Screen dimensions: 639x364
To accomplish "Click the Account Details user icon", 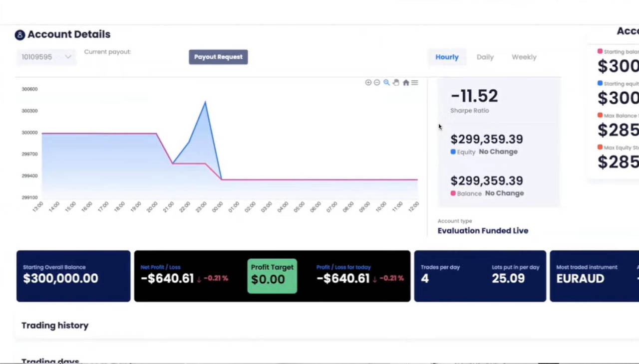I will point(19,35).
